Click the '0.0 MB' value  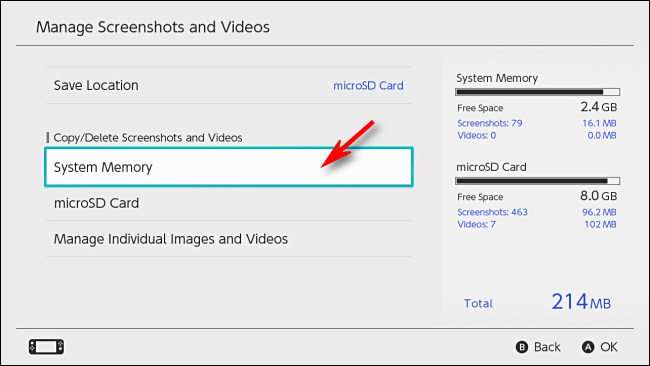(x=601, y=136)
